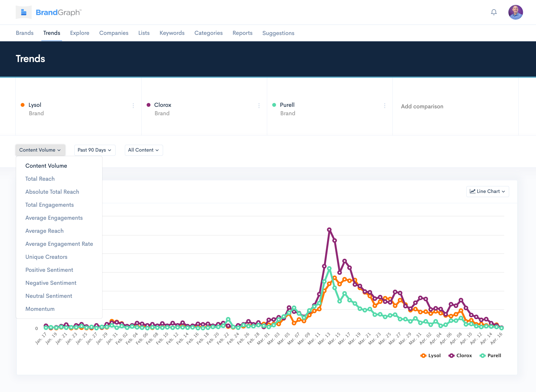Open the All Content filter dropdown
The image size is (536, 392).
coord(144,150)
